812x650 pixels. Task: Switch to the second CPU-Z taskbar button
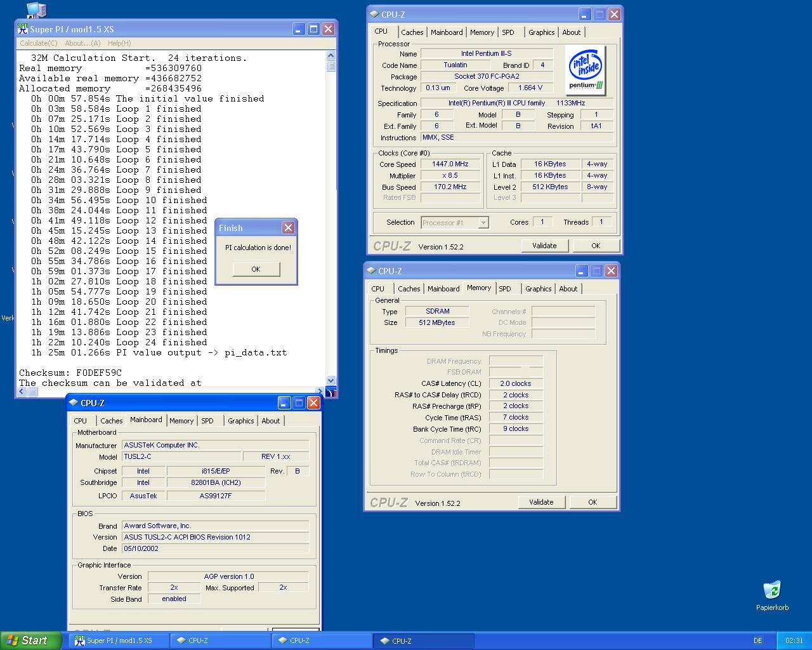[x=322, y=640]
